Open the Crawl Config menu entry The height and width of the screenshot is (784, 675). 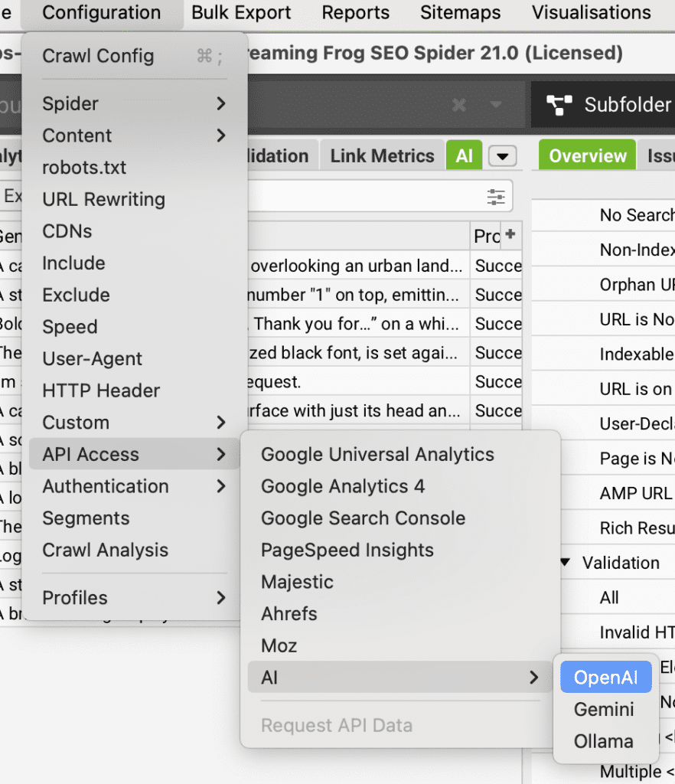click(x=134, y=56)
